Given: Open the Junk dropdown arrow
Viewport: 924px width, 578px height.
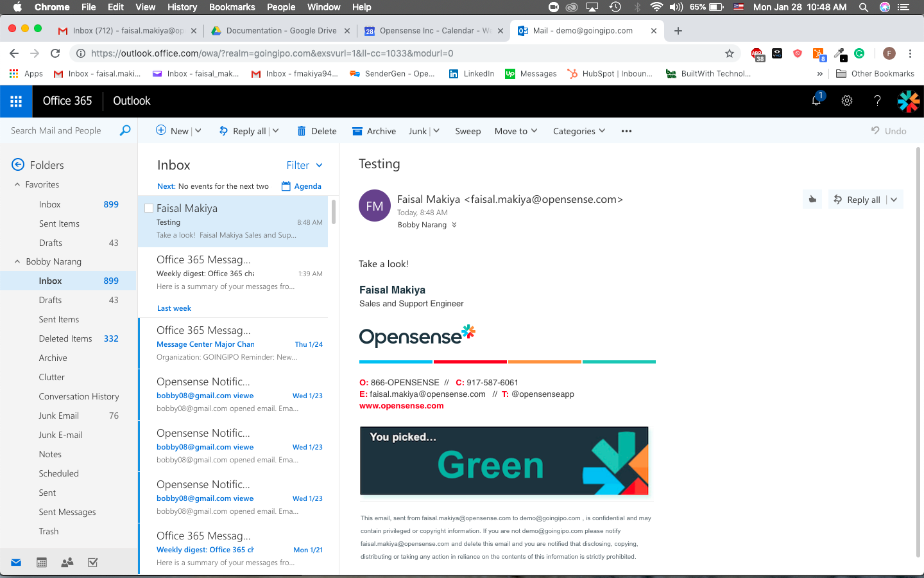Looking at the screenshot, I should [x=436, y=131].
